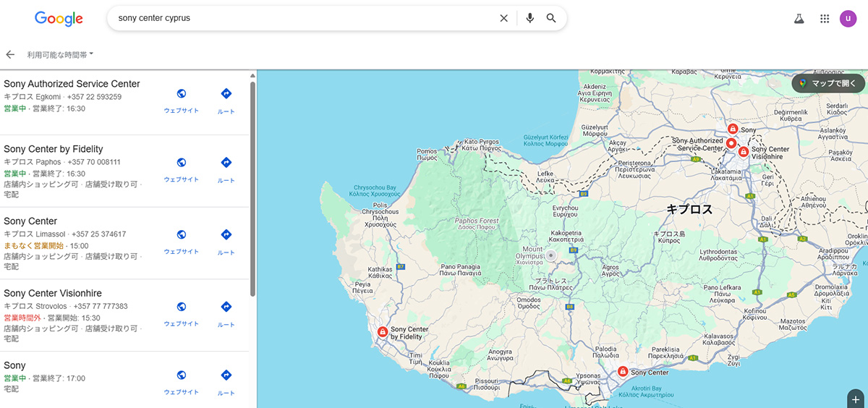The image size is (868, 408).
Task: Start voice search with microphone icon
Action: tap(530, 18)
